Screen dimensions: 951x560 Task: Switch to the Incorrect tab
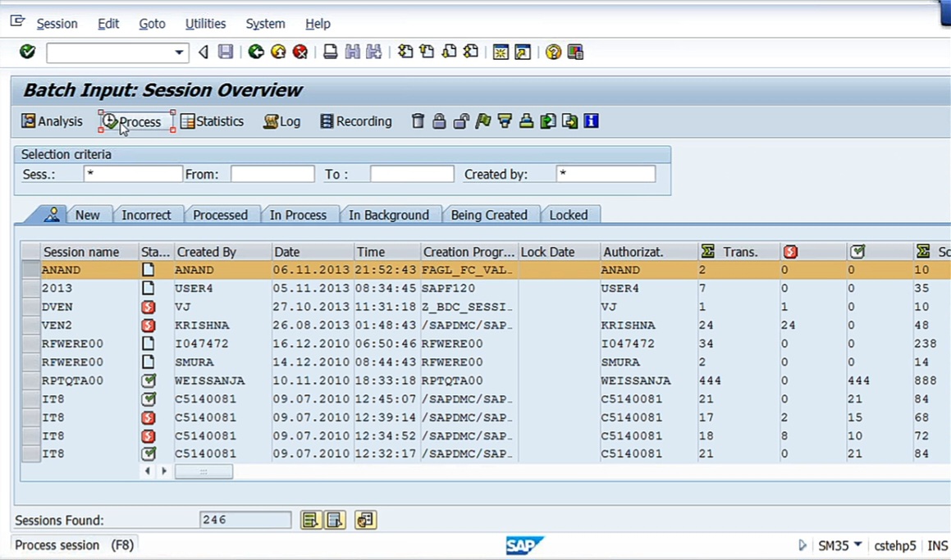(x=146, y=215)
